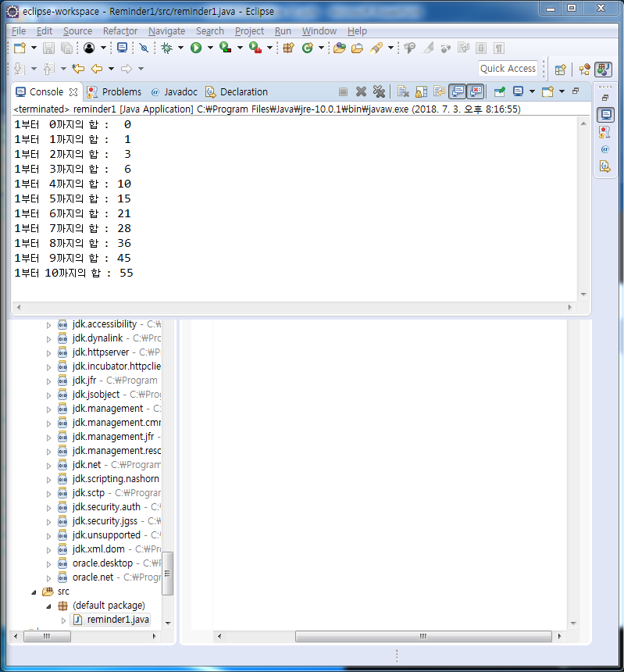Click the New file wizard icon
This screenshot has height=672, width=624.
pyautogui.click(x=20, y=48)
